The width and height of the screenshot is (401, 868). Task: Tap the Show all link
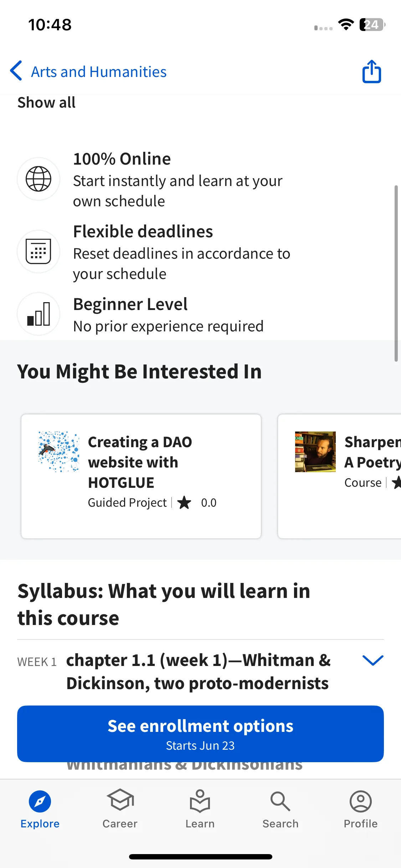(x=46, y=103)
